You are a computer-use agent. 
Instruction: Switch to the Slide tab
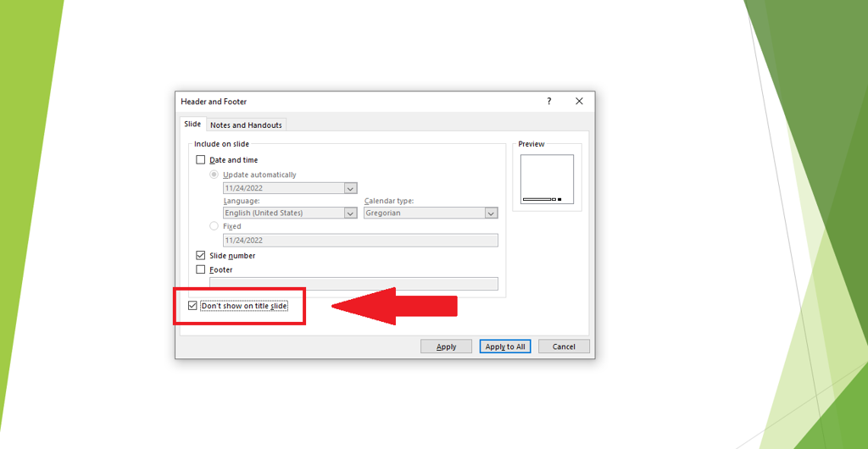point(192,125)
